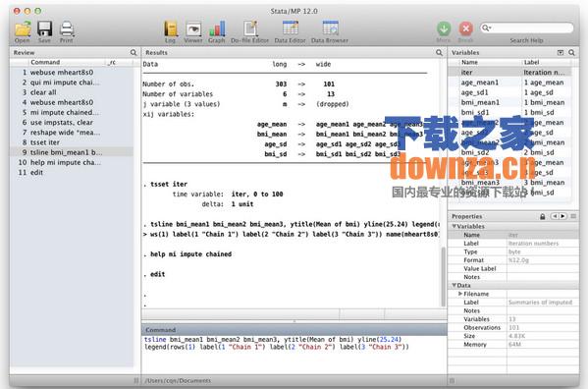Select review command 5 mi impute chained
This screenshot has height=389, width=588.
(72, 113)
